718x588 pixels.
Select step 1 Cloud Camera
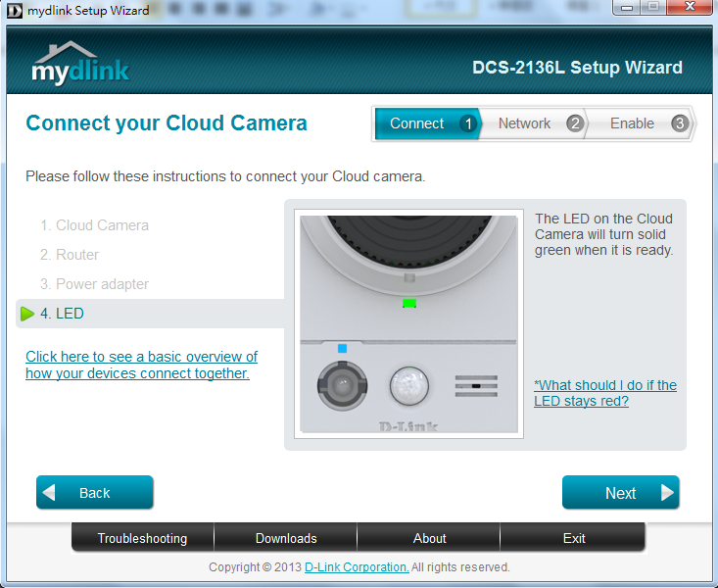[94, 225]
